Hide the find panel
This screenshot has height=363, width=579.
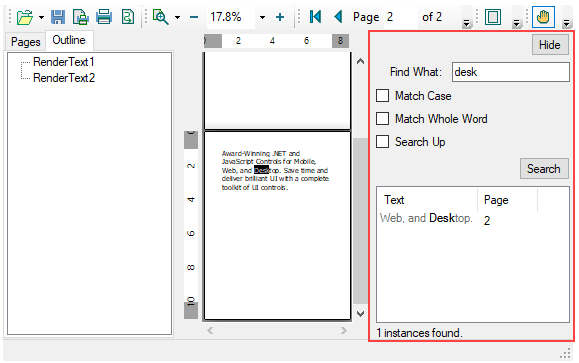(x=550, y=45)
